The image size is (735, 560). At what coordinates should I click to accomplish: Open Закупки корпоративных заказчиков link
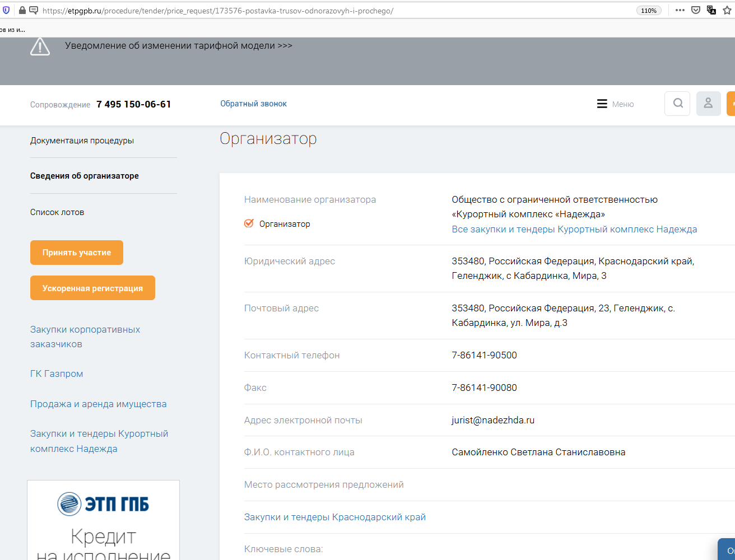[85, 337]
